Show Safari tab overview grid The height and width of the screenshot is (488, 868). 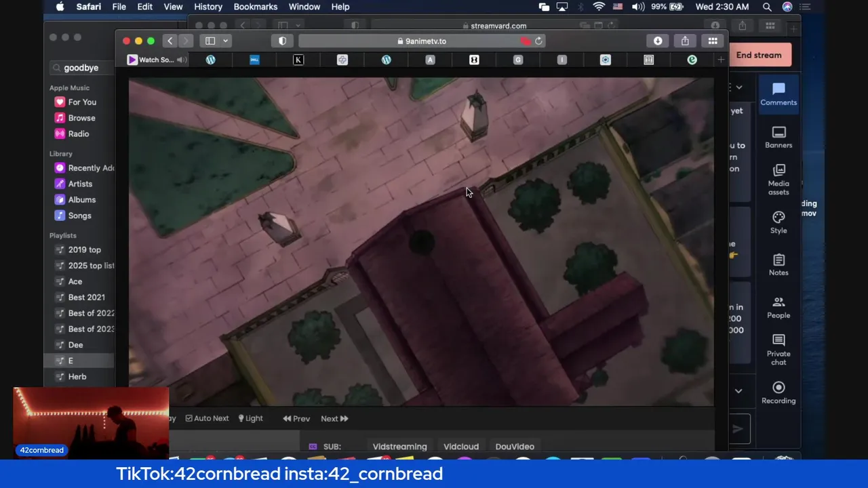click(713, 41)
